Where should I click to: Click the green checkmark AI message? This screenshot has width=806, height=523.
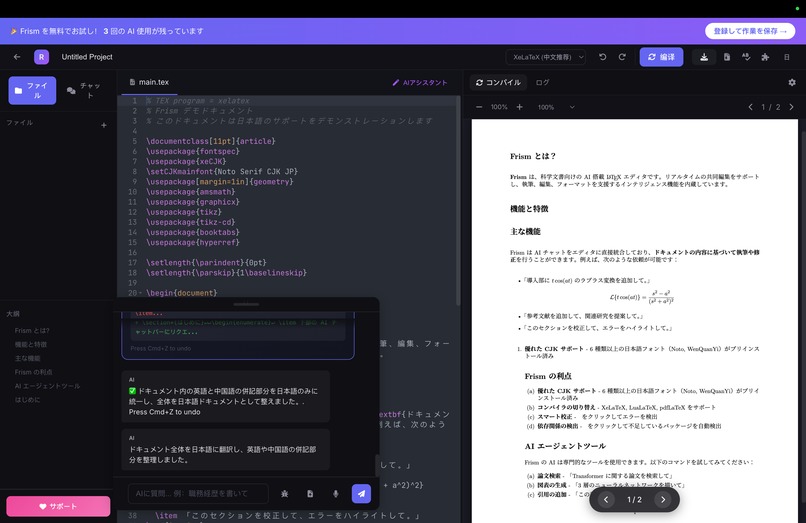(x=225, y=396)
